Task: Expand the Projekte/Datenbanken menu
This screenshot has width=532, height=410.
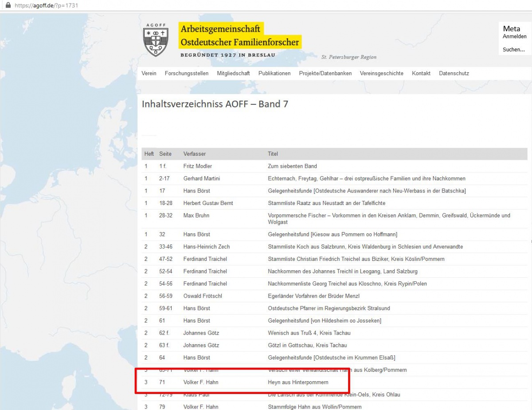Action: point(325,73)
